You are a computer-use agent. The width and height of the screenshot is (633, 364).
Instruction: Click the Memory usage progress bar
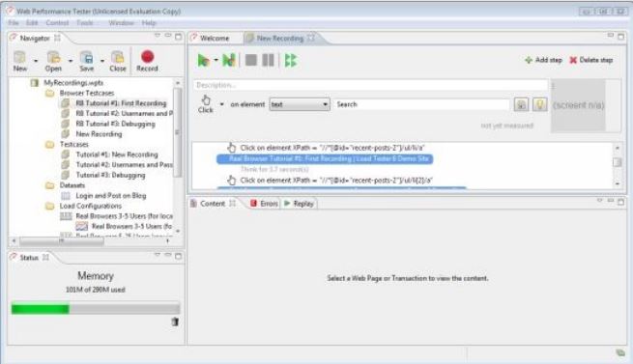click(x=96, y=309)
